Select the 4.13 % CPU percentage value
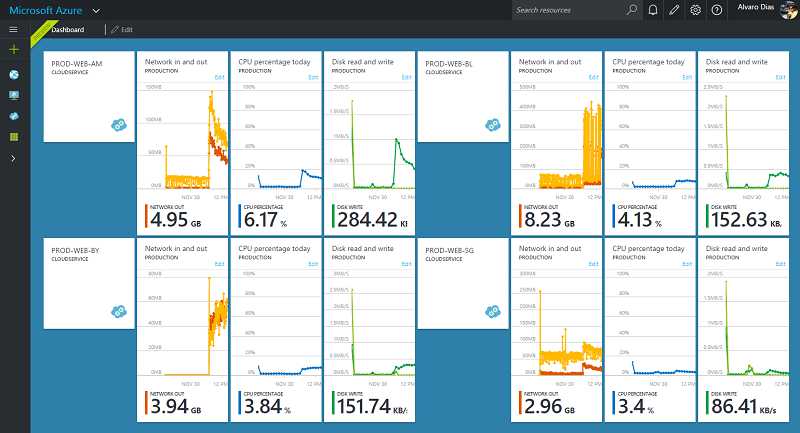 pyautogui.click(x=640, y=220)
